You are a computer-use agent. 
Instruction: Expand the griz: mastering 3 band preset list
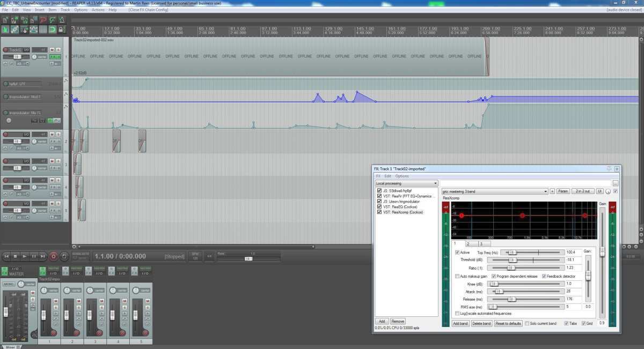coord(545,191)
